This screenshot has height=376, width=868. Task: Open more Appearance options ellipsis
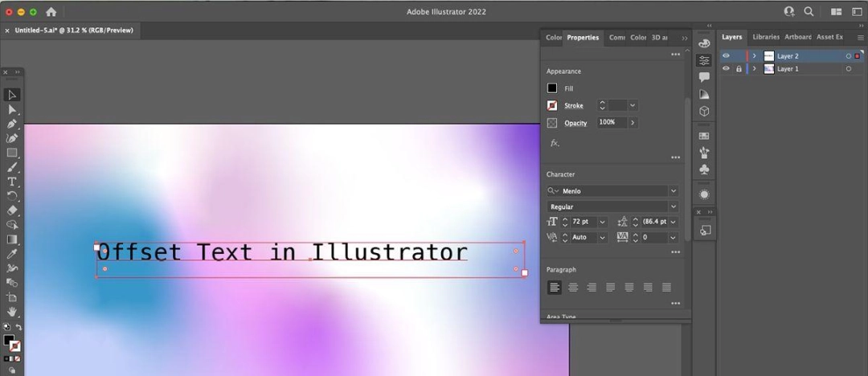coord(675,157)
